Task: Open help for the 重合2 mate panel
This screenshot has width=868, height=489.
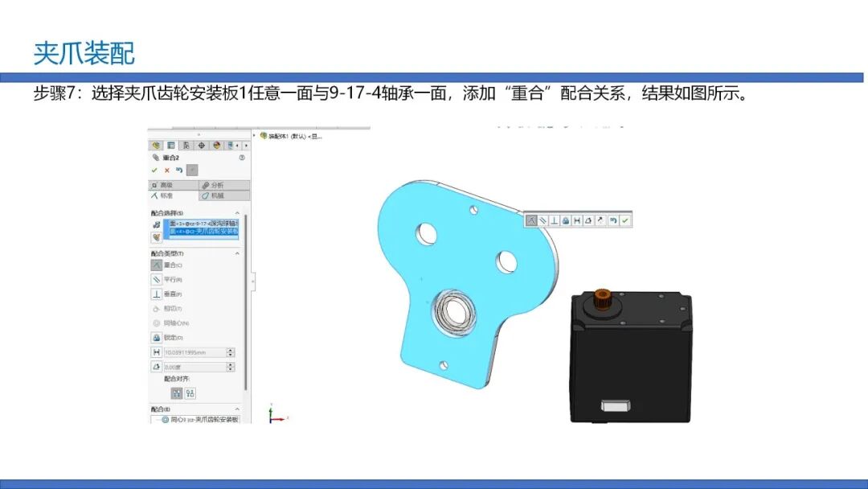Action: coord(242,158)
